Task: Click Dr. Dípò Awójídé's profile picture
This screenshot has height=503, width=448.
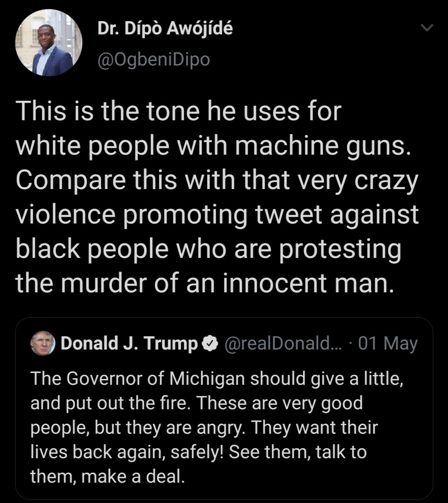Action: click(49, 43)
